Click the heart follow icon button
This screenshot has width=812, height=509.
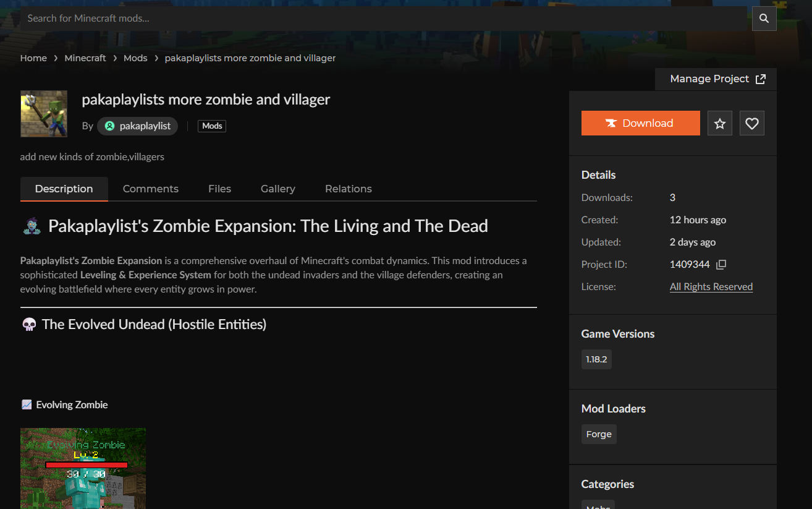(752, 123)
